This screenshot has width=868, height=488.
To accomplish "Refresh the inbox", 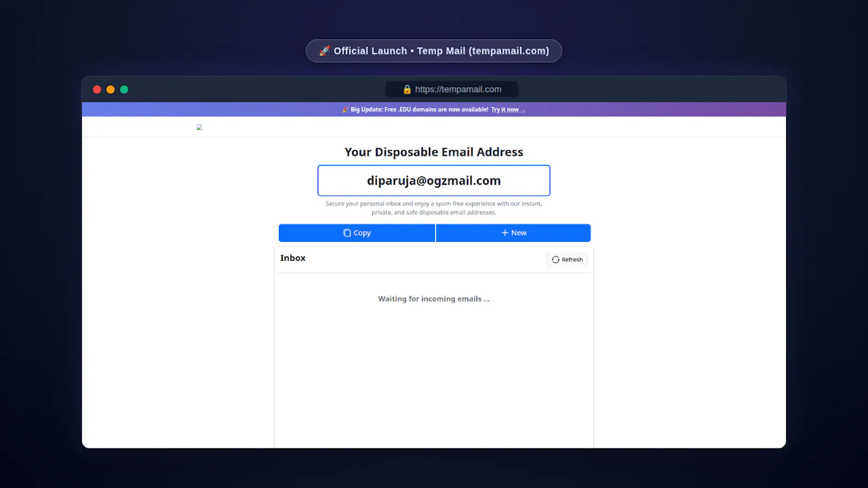I will tap(567, 260).
